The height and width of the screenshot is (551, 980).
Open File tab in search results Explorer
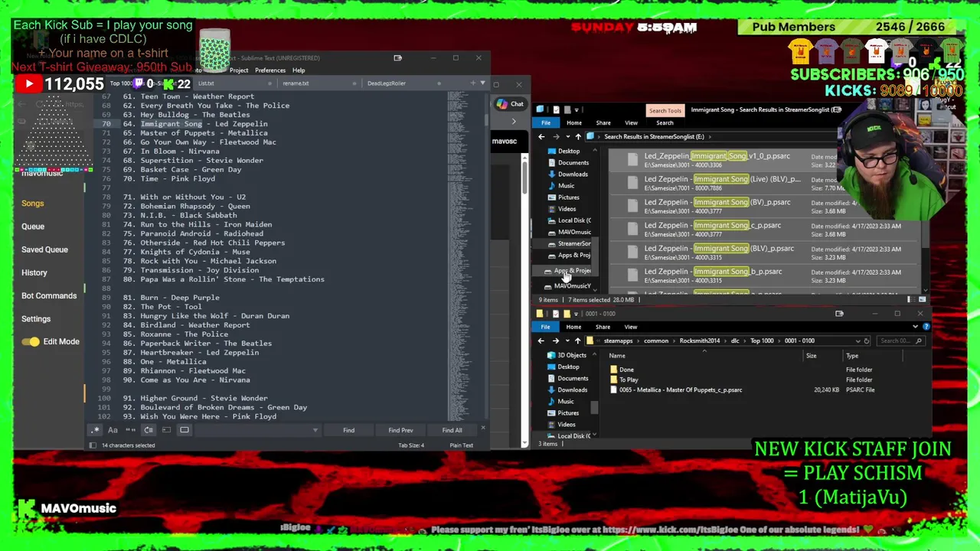click(546, 122)
